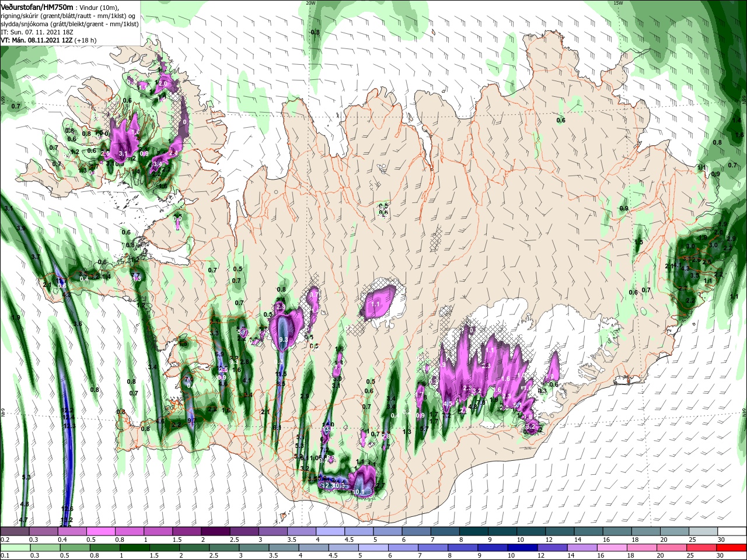Click the dark teal 8 swatch in snow legend
The height and width of the screenshot is (560, 747).
pos(473,531)
